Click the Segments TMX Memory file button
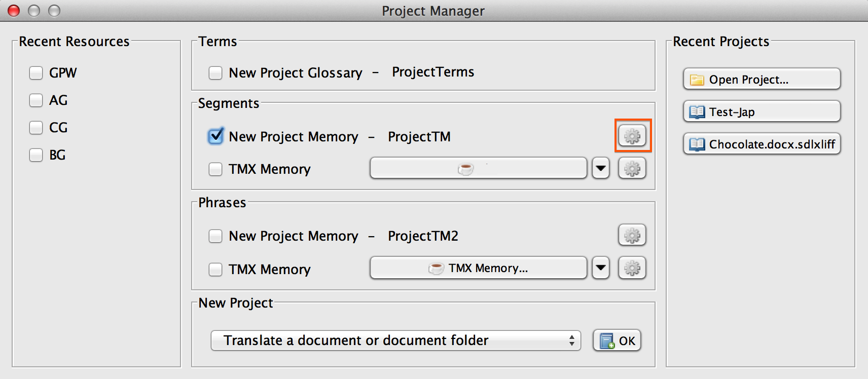 tap(478, 168)
